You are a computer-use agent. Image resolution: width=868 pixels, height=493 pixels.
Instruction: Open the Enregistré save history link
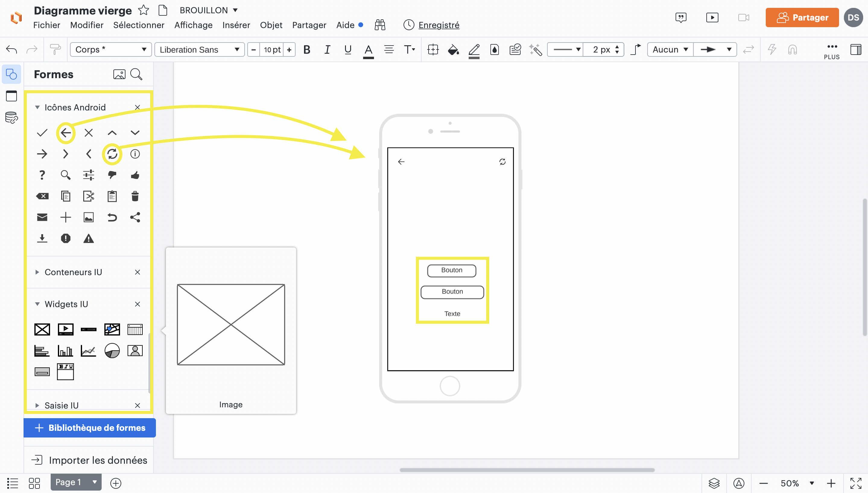439,25
